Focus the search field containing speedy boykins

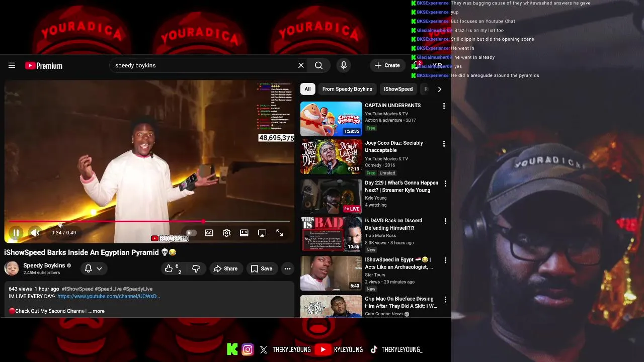pos(204,65)
